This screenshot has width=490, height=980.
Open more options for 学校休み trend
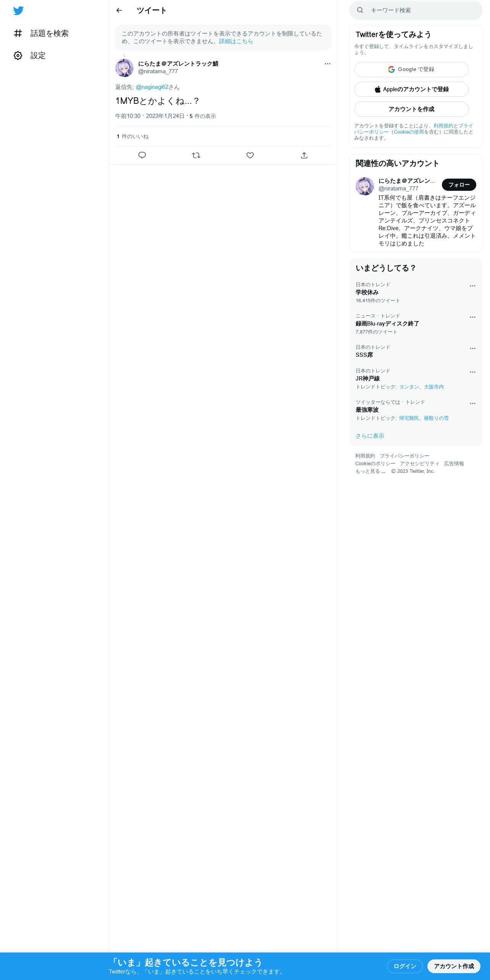(x=472, y=286)
